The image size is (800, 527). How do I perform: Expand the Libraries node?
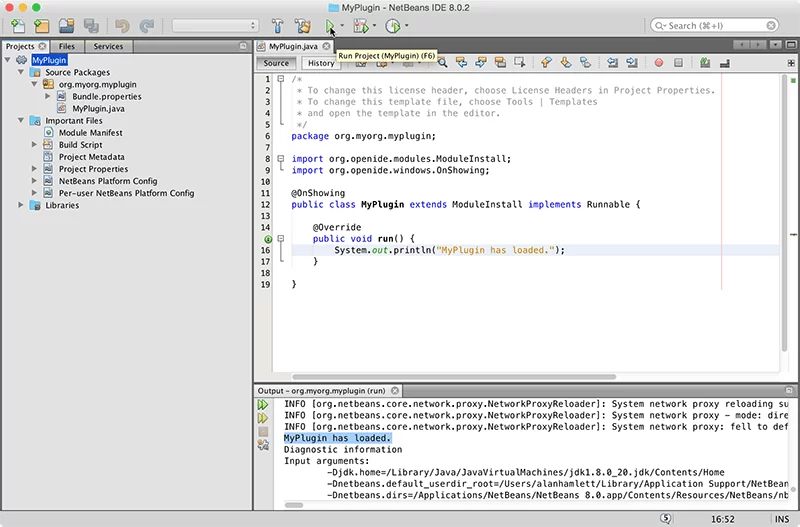21,205
